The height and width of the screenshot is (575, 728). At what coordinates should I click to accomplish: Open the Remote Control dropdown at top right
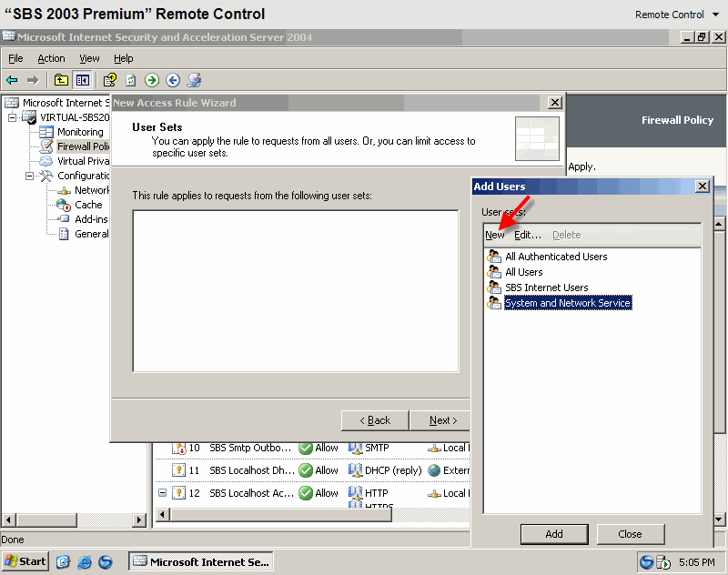tap(677, 15)
